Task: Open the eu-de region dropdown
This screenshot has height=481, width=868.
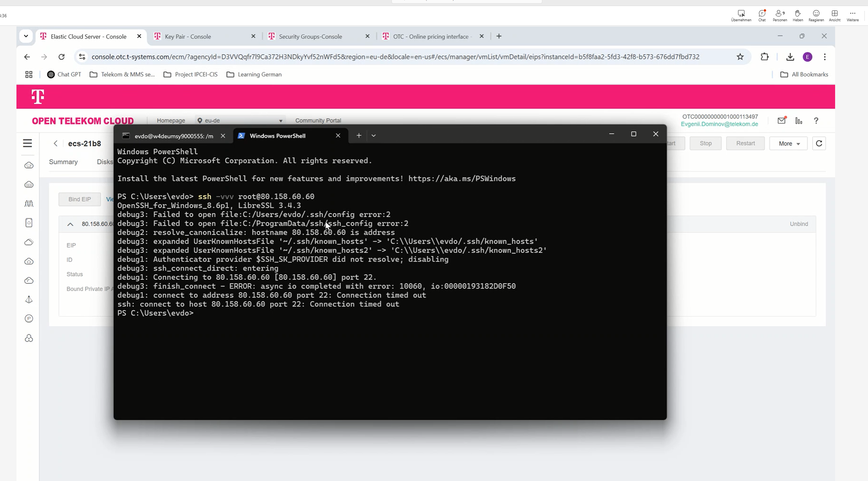Action: click(240, 120)
